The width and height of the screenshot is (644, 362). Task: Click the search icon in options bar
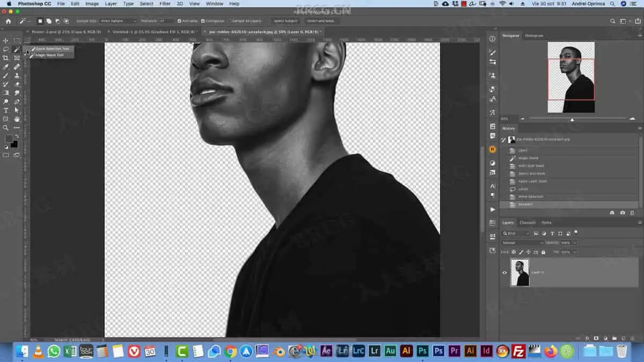point(613,21)
